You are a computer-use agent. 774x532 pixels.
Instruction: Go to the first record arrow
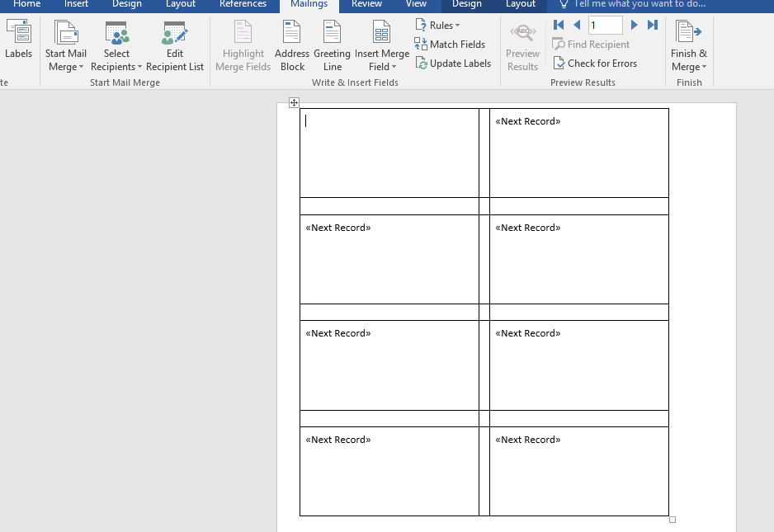coord(559,25)
